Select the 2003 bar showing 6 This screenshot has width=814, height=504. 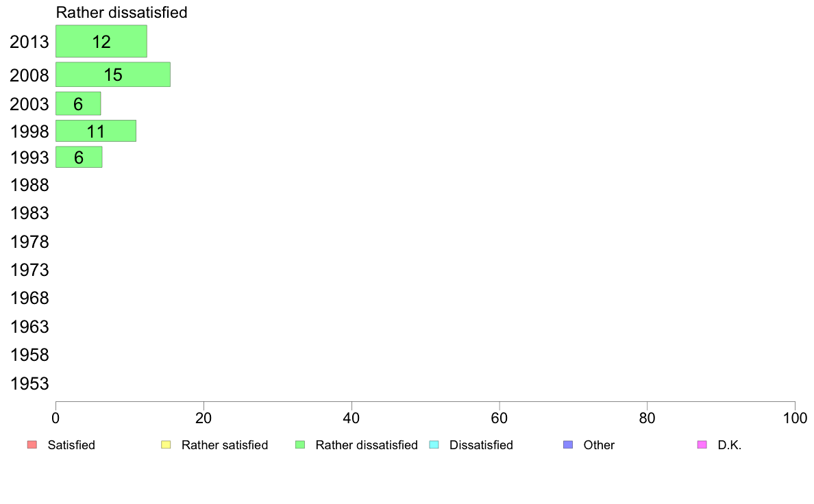point(78,104)
